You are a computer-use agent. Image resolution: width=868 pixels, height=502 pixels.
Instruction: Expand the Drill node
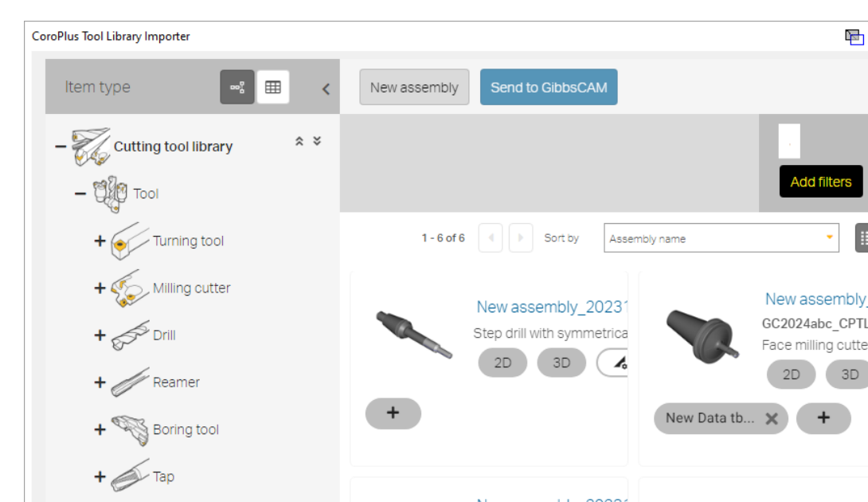100,335
